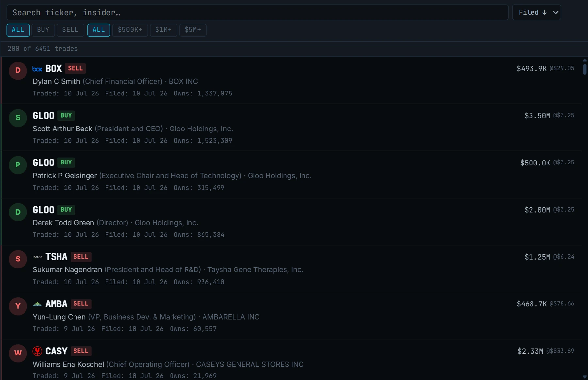Screen dimensions: 588x380
Task: Click the '200 of 6451 trades' count
Action: [x=43, y=49]
